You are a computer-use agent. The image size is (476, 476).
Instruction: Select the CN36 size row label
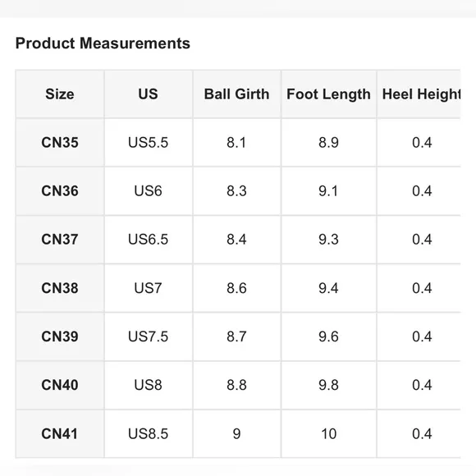(x=60, y=191)
